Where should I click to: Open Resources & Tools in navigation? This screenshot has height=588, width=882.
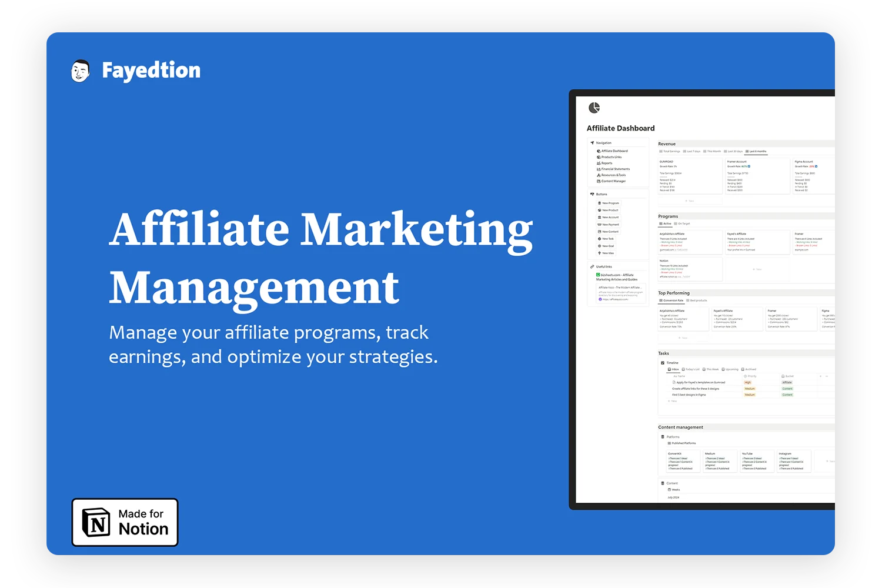click(x=611, y=175)
